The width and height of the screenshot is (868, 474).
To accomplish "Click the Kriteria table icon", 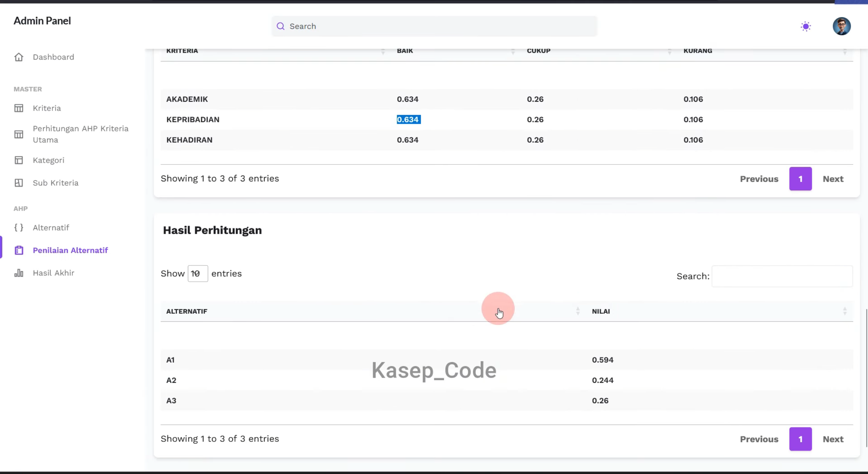I will click(x=19, y=108).
